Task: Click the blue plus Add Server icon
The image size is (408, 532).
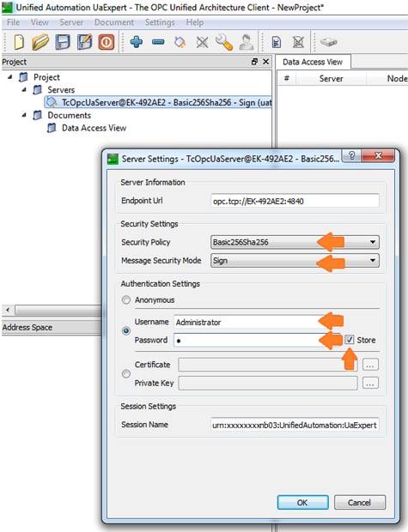Action: 137,42
